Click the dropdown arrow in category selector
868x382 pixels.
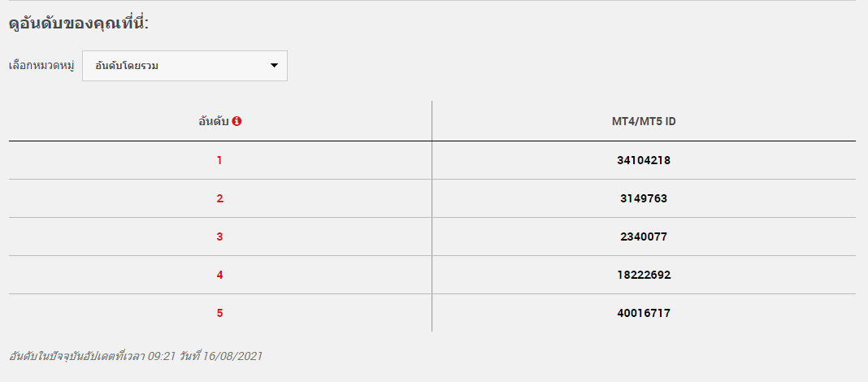tap(274, 66)
